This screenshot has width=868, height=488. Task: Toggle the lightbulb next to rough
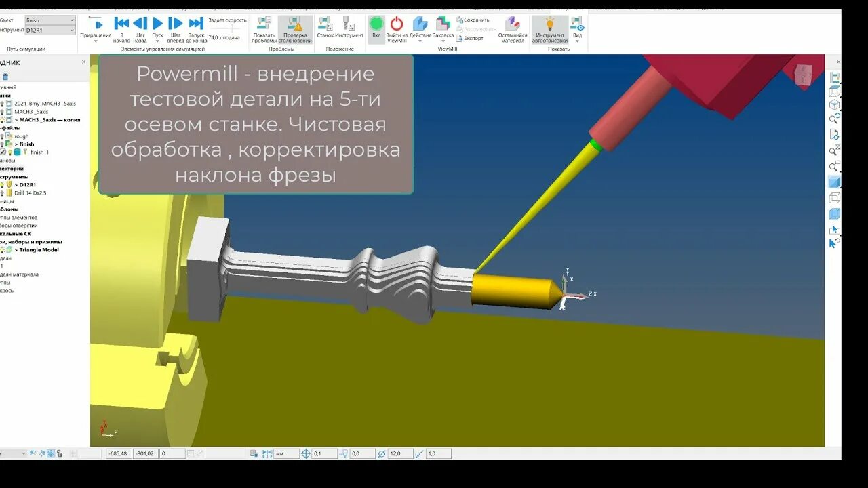click(x=2, y=136)
